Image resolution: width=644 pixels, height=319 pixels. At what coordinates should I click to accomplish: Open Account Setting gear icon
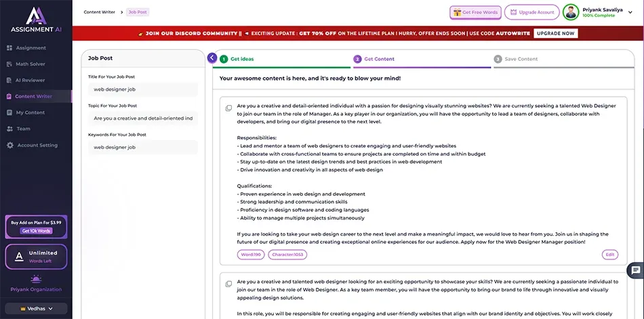click(9, 145)
